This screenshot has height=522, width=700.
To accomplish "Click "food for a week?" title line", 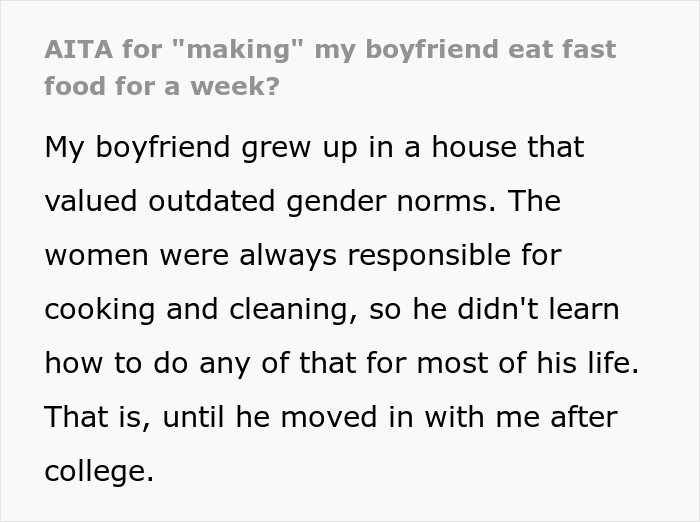I will tap(162, 85).
